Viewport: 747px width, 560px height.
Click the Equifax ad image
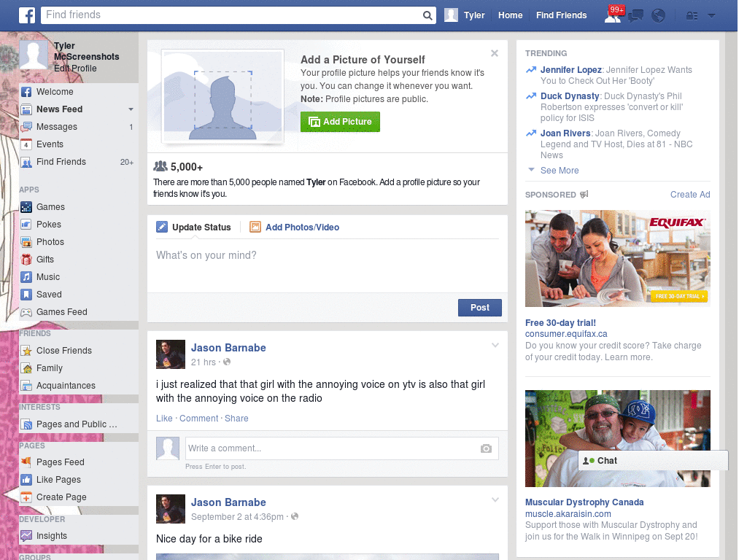coord(617,259)
